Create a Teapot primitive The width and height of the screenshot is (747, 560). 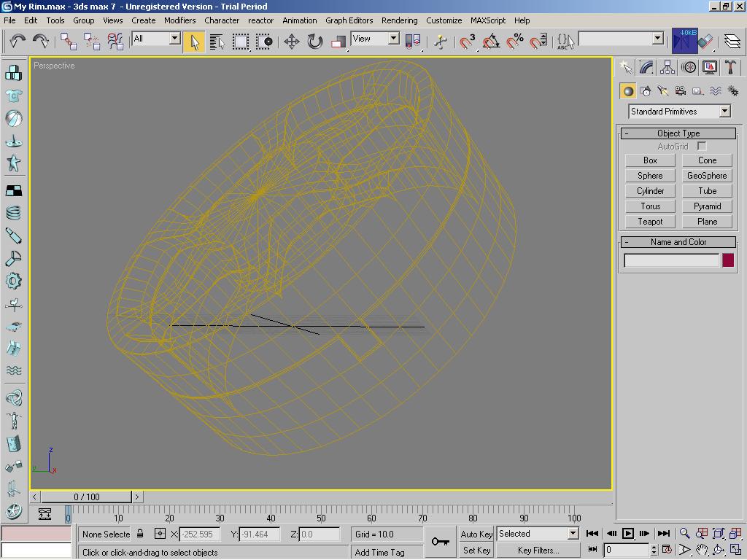tap(650, 222)
